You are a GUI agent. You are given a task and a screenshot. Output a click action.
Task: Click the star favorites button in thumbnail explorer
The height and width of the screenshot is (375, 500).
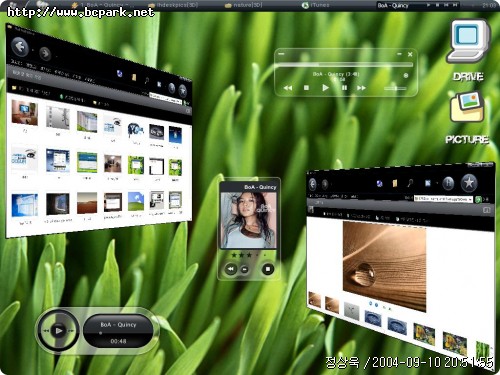tap(183, 90)
